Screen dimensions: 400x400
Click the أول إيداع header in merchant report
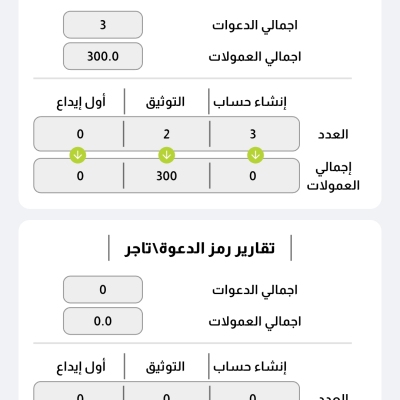click(81, 366)
